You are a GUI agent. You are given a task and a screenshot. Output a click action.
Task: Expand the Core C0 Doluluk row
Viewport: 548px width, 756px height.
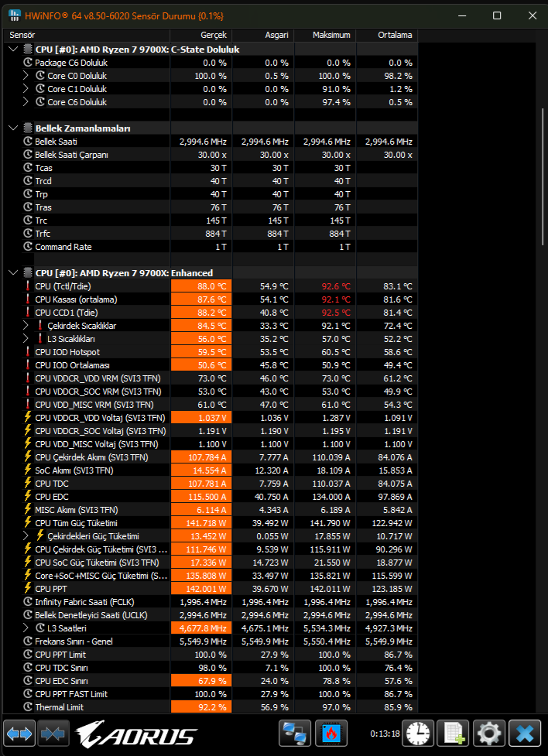[x=26, y=76]
